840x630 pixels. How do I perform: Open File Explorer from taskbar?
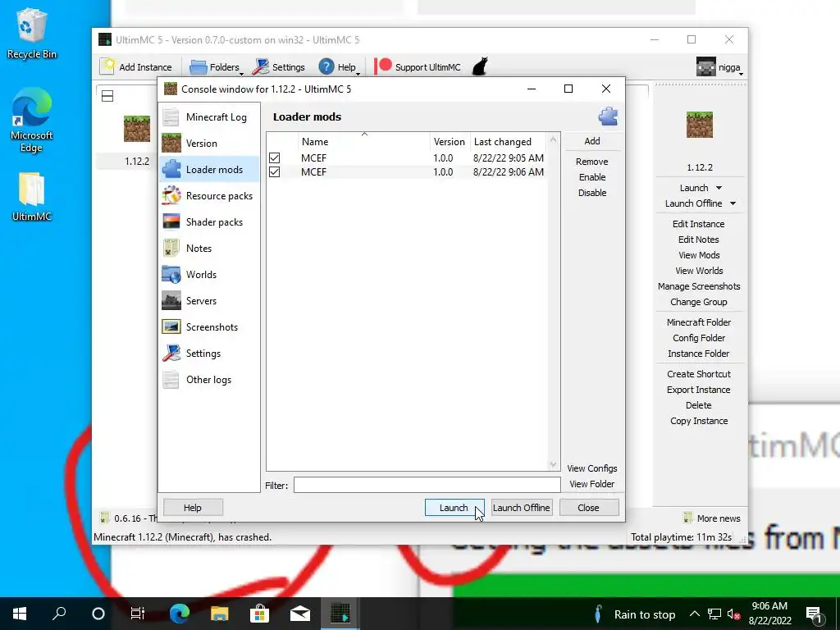[x=219, y=614]
